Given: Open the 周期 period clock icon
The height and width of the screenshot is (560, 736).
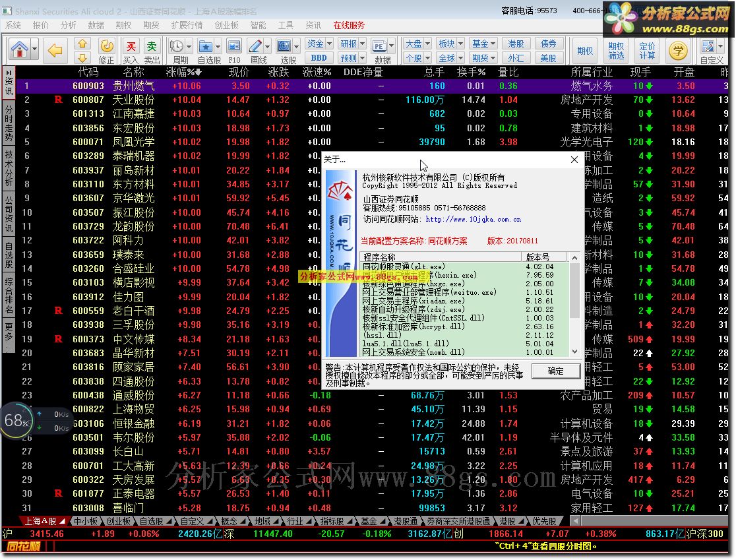Looking at the screenshot, I should click(x=177, y=46).
